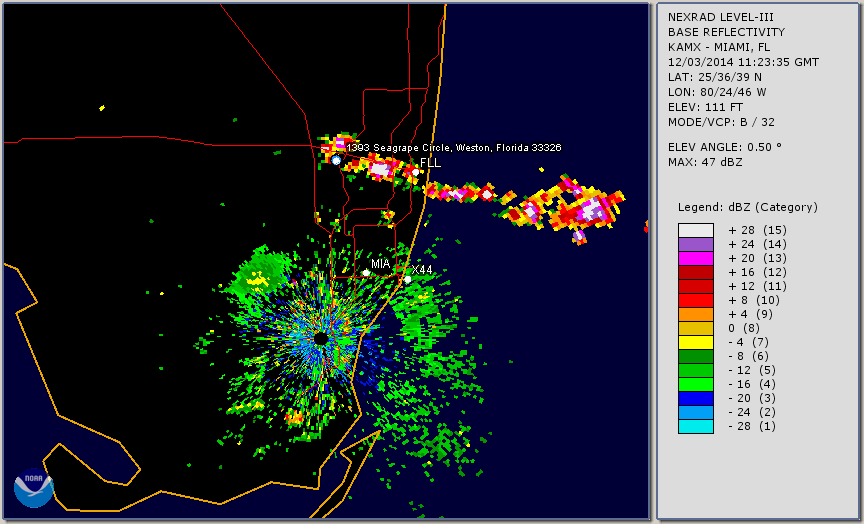Select the +28 (15) white color swatch
The width and height of the screenshot is (864, 524).
[x=696, y=230]
